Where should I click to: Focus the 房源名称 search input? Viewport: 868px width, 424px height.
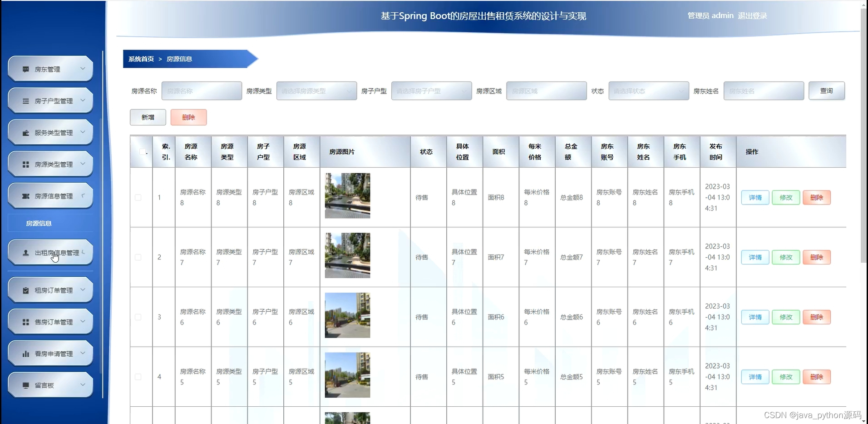pos(202,91)
